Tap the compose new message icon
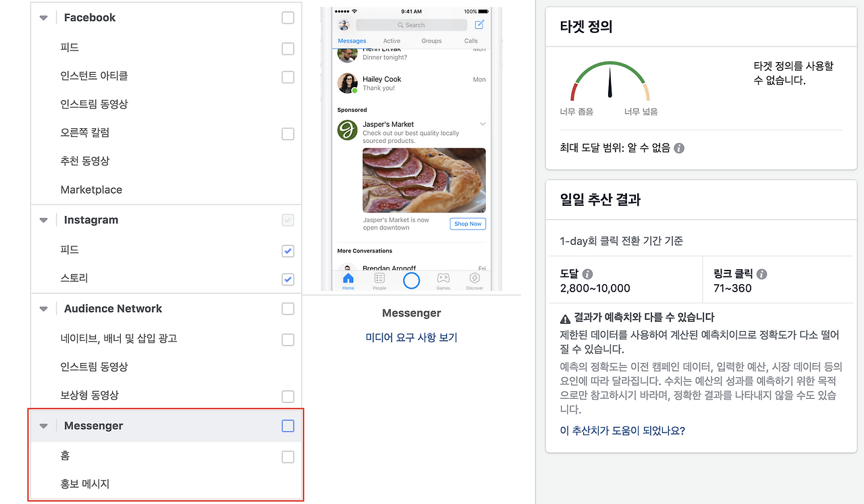The width and height of the screenshot is (864, 504). [x=479, y=24]
